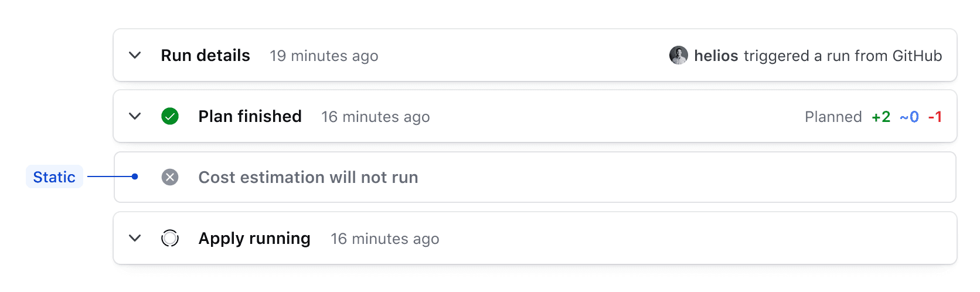Click the Static annotation label
Image resolution: width=980 pixels, height=292 pixels.
54,177
